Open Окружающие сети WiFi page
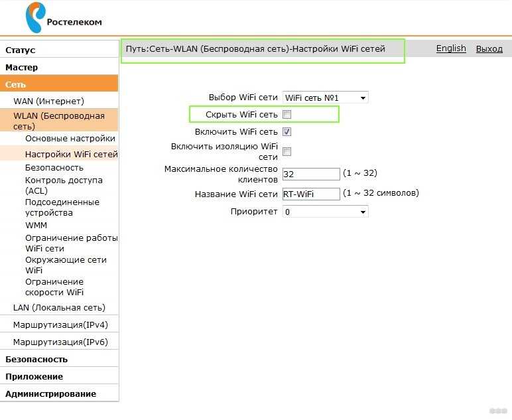The width and height of the screenshot is (512, 420). point(66,265)
